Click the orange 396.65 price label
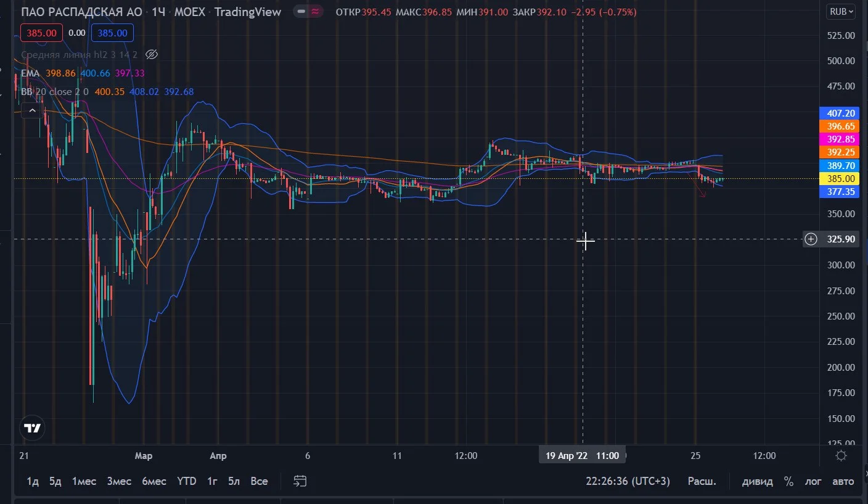Viewport: 868px width, 504px height. coord(839,126)
